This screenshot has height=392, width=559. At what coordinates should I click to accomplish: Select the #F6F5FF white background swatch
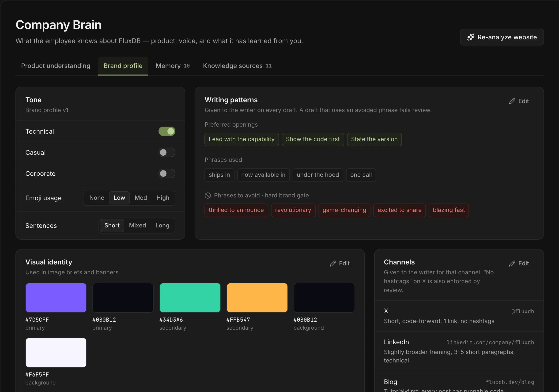56,352
